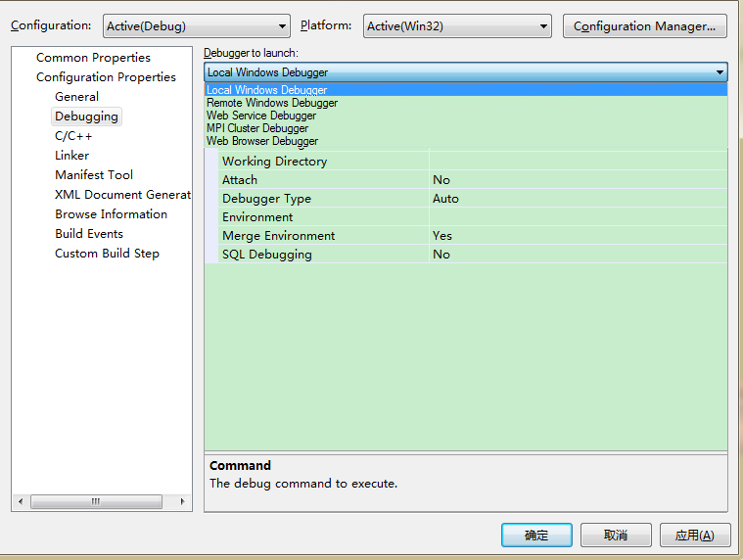Select the Attach property name
Viewport: 743px width, 560px height.
240,179
